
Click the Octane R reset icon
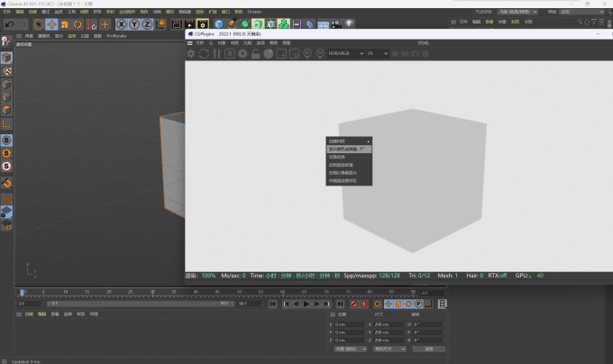[230, 53]
